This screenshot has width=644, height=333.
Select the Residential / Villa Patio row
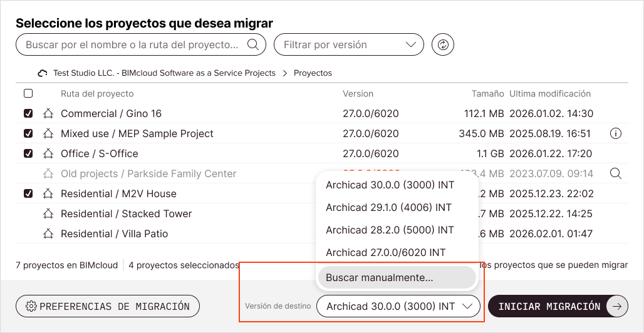(x=321, y=233)
